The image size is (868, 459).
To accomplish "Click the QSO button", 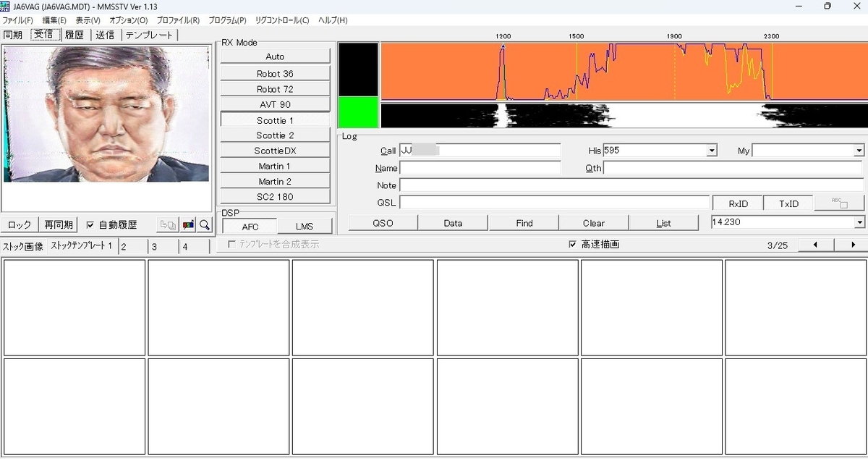I will pos(383,223).
